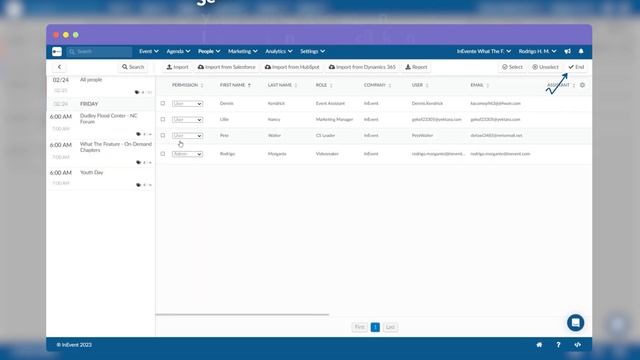
Task: Open the notifications bell icon
Action: (581, 51)
